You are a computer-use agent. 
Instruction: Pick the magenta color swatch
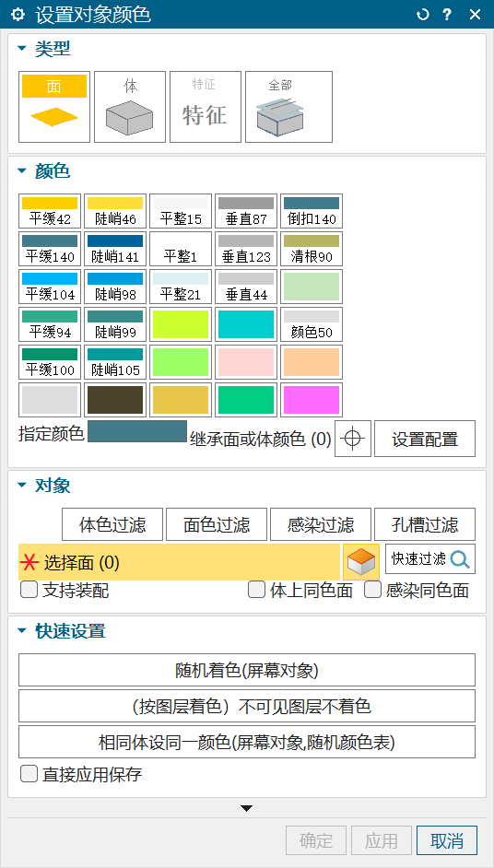point(312,400)
